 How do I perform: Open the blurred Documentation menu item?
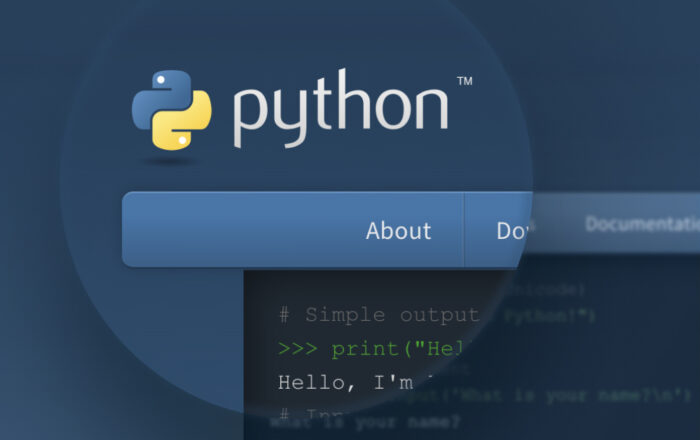(642, 224)
